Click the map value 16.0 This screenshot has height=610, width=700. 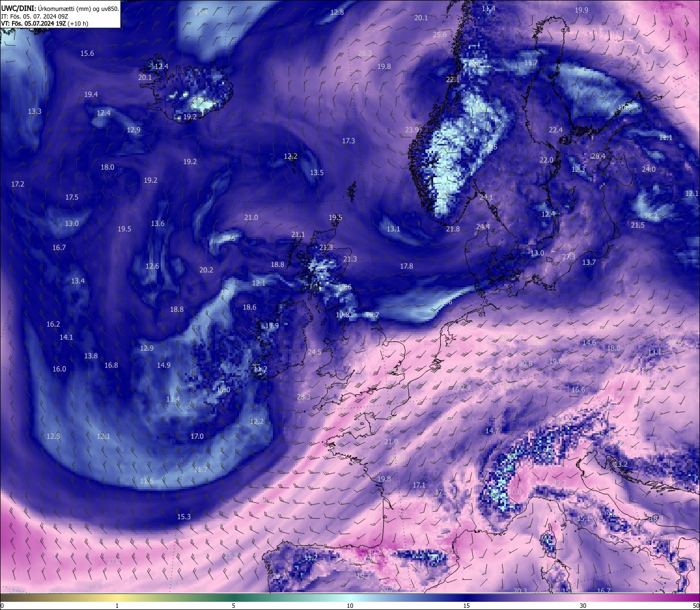tap(59, 369)
